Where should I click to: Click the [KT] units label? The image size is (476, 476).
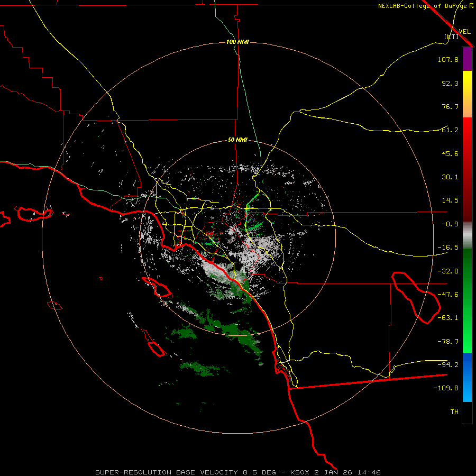click(x=452, y=36)
